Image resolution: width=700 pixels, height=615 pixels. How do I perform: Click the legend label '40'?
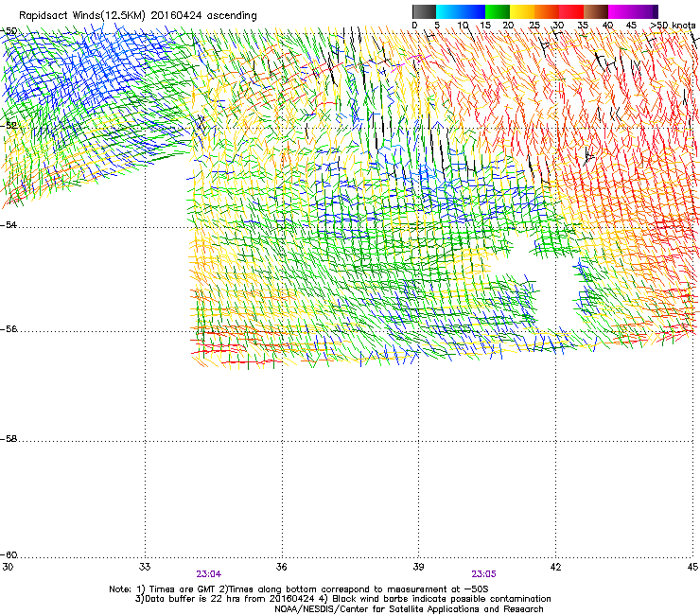tap(607, 26)
